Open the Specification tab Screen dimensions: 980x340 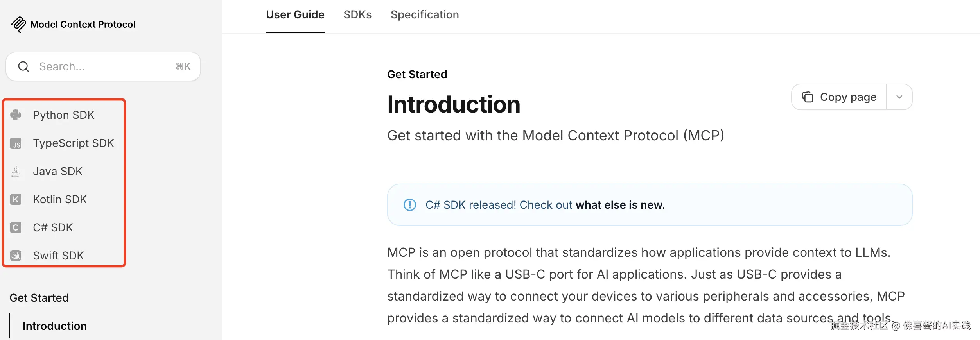pos(425,15)
